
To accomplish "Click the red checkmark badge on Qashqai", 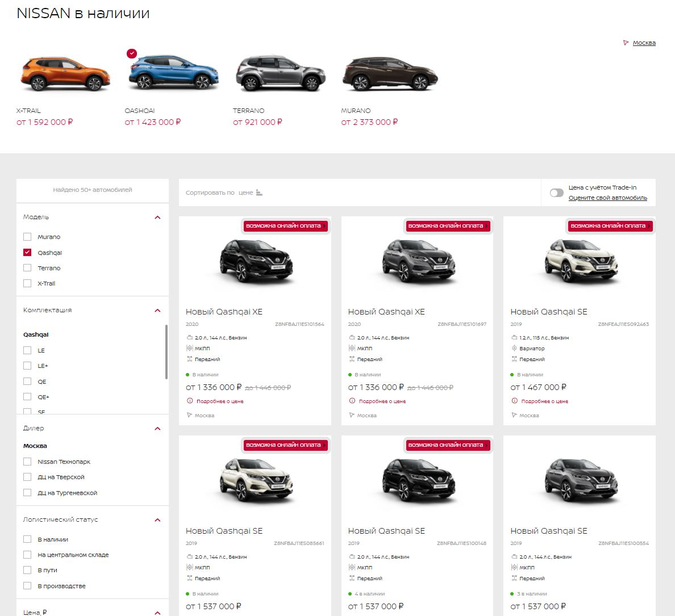I will point(132,53).
